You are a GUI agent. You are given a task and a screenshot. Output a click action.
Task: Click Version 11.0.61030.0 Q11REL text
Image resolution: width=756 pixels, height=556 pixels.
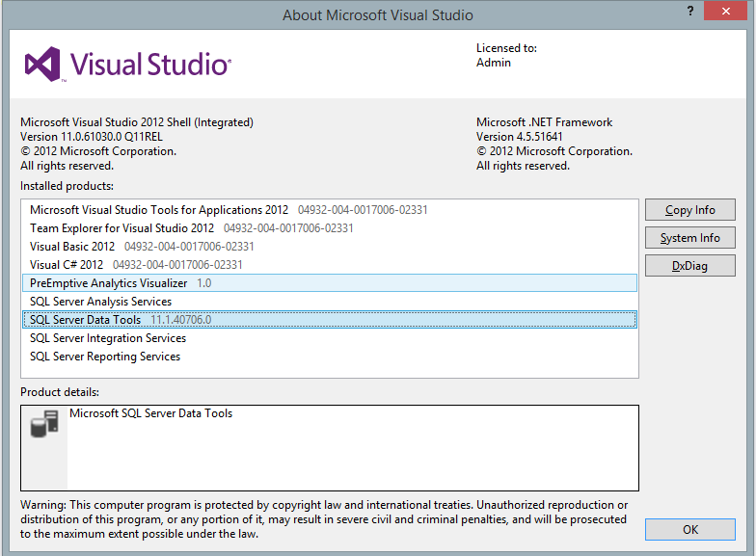tap(92, 137)
